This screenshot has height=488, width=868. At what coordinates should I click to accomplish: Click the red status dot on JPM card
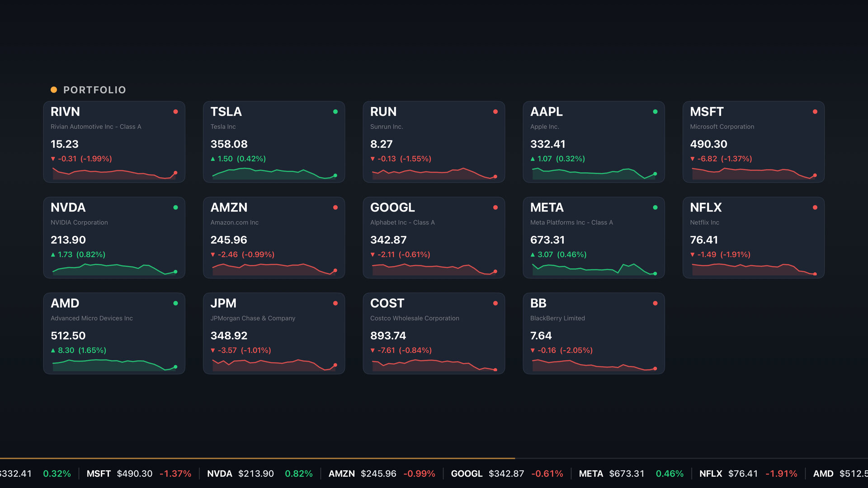coord(335,303)
